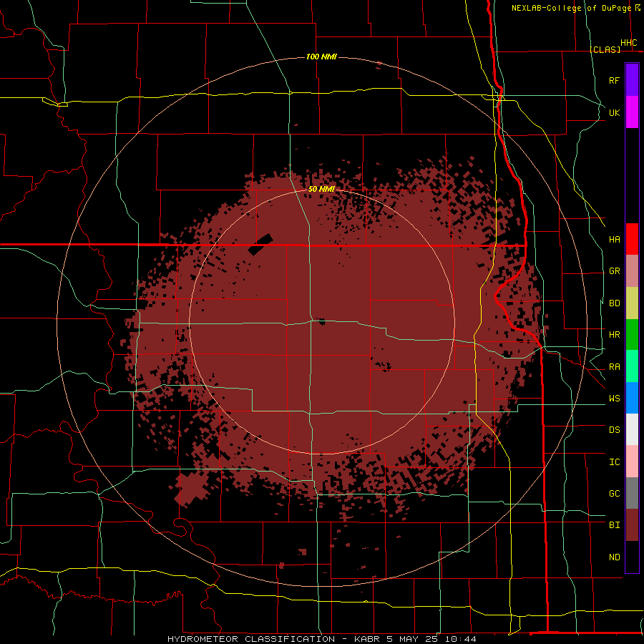The image size is (644, 644).
Task: Pick the dark green HR legend swatch
Action: (x=632, y=335)
